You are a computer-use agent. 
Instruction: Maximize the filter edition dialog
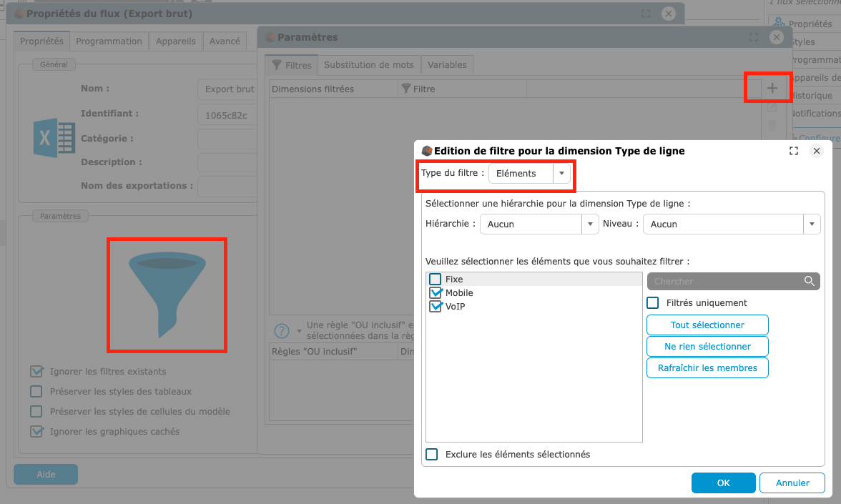[x=793, y=151]
